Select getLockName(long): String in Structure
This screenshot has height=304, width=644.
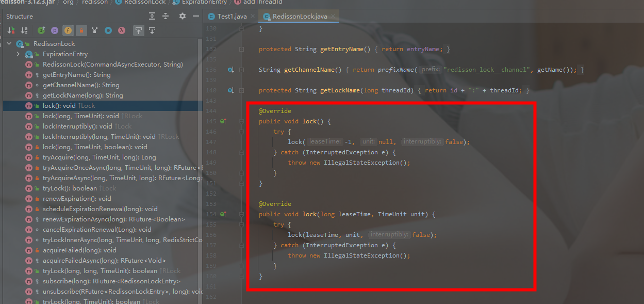(x=103, y=95)
